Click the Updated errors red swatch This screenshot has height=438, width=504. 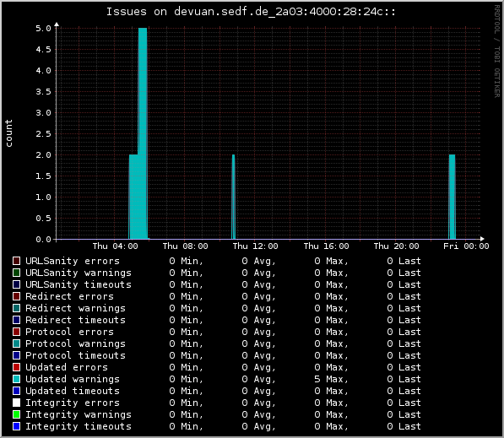point(16,367)
